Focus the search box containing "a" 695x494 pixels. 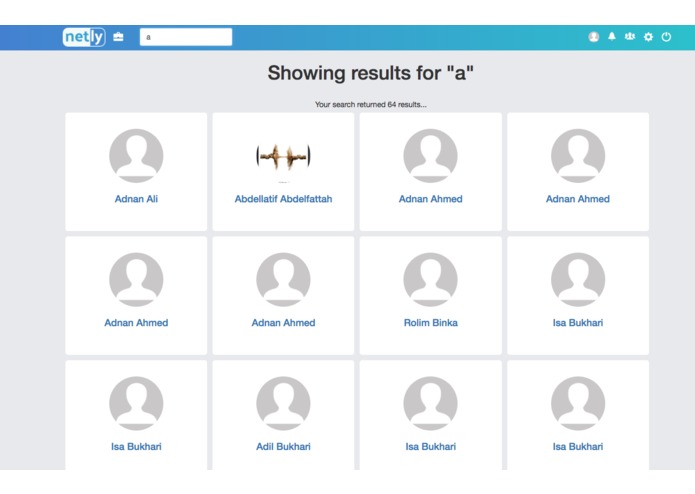[186, 37]
